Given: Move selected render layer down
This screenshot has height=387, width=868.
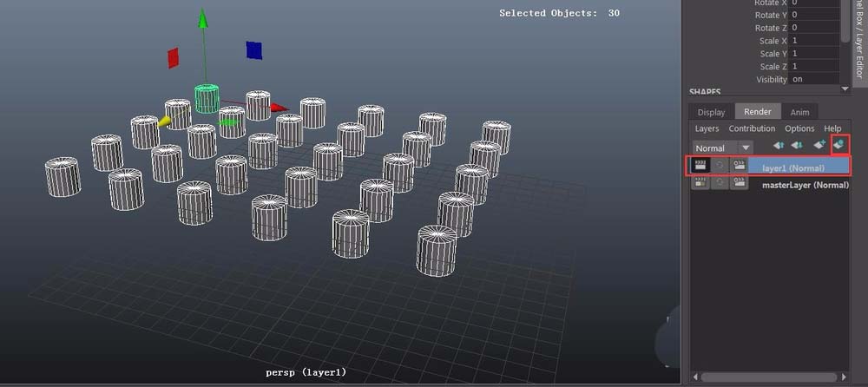Looking at the screenshot, I should pos(797,145).
